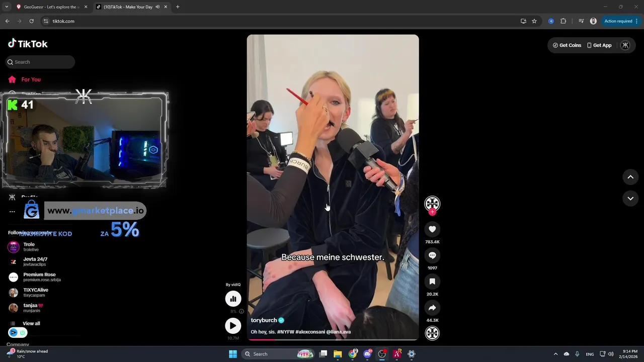Click the Action required button

pyautogui.click(x=621, y=21)
